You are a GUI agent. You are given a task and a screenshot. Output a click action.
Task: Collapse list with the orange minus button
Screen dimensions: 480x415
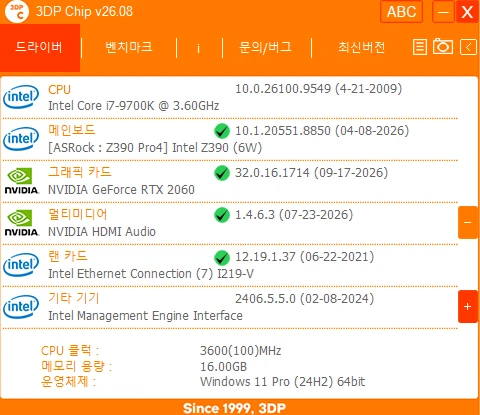[468, 222]
